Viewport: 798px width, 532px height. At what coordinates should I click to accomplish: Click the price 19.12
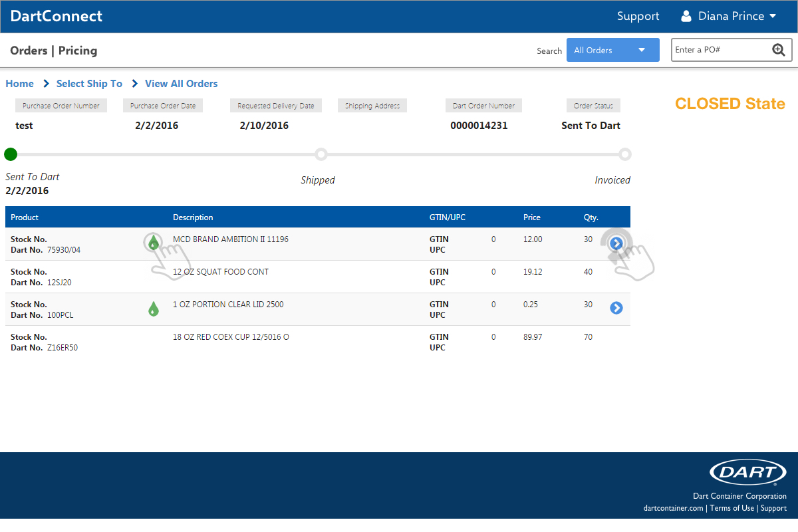click(533, 272)
